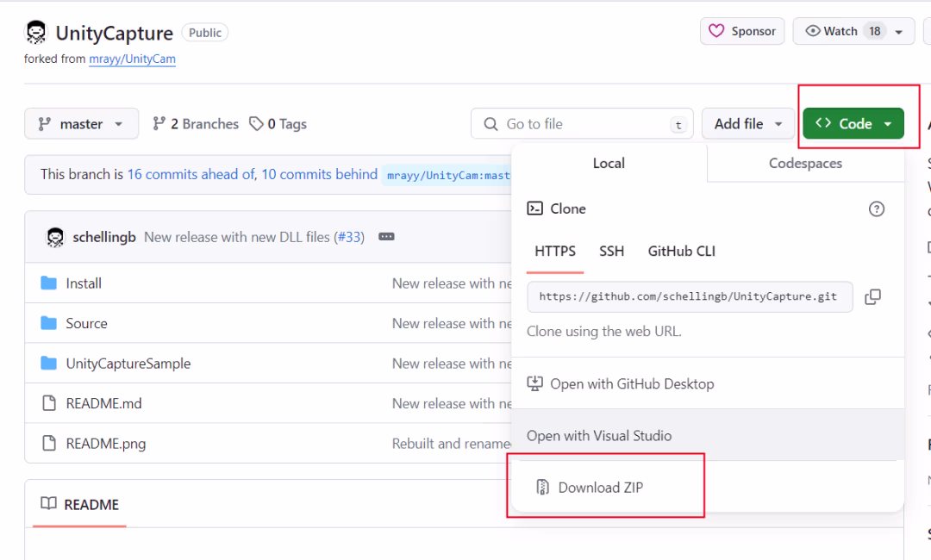Select the HTTPS clone tab
This screenshot has width=931, height=560.
555,252
